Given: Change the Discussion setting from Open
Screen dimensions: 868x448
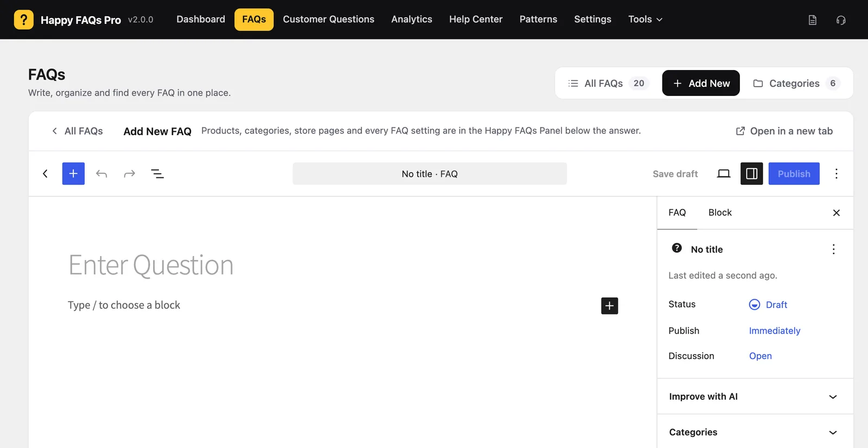Looking at the screenshot, I should click(760, 356).
